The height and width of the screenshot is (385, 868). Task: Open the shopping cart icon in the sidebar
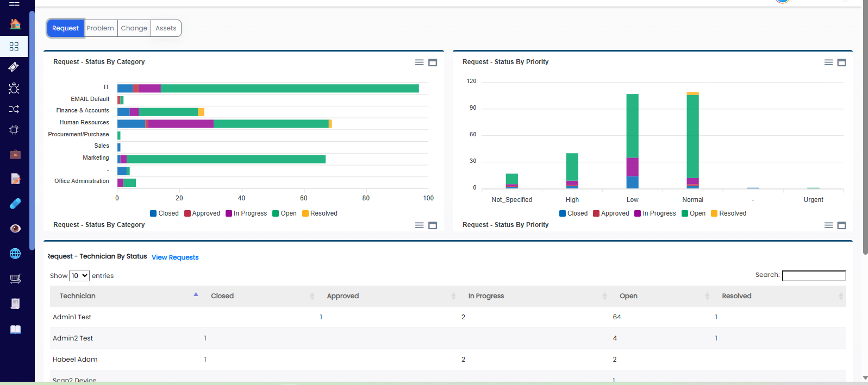pyautogui.click(x=15, y=279)
